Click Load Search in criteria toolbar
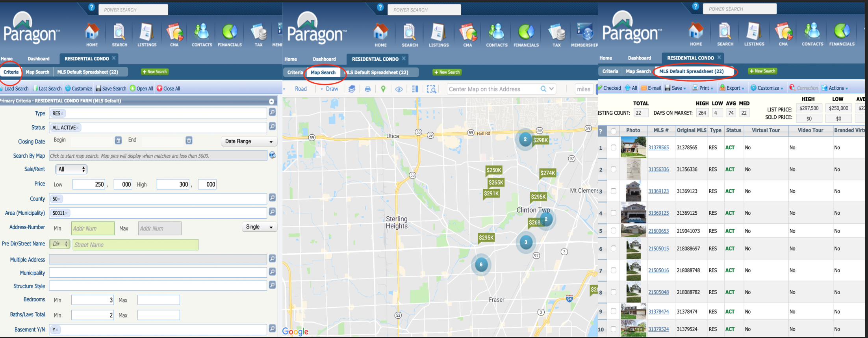868x338 pixels. click(14, 89)
